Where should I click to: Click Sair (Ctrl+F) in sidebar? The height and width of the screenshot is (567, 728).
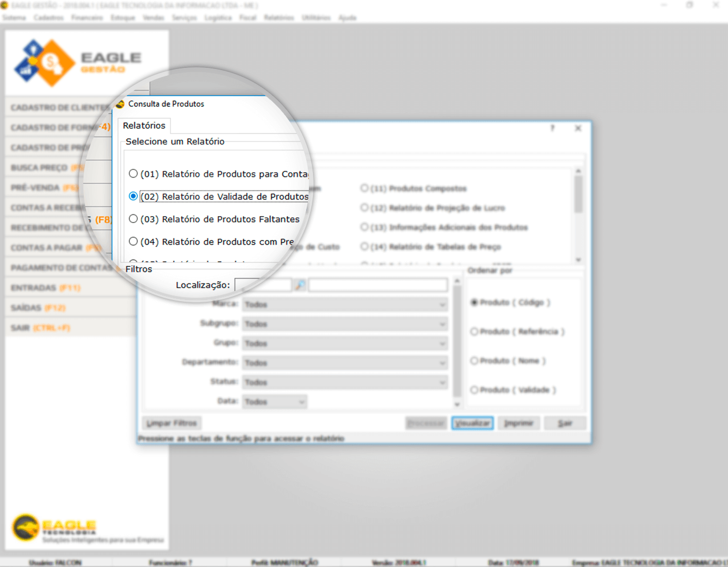[x=71, y=327]
